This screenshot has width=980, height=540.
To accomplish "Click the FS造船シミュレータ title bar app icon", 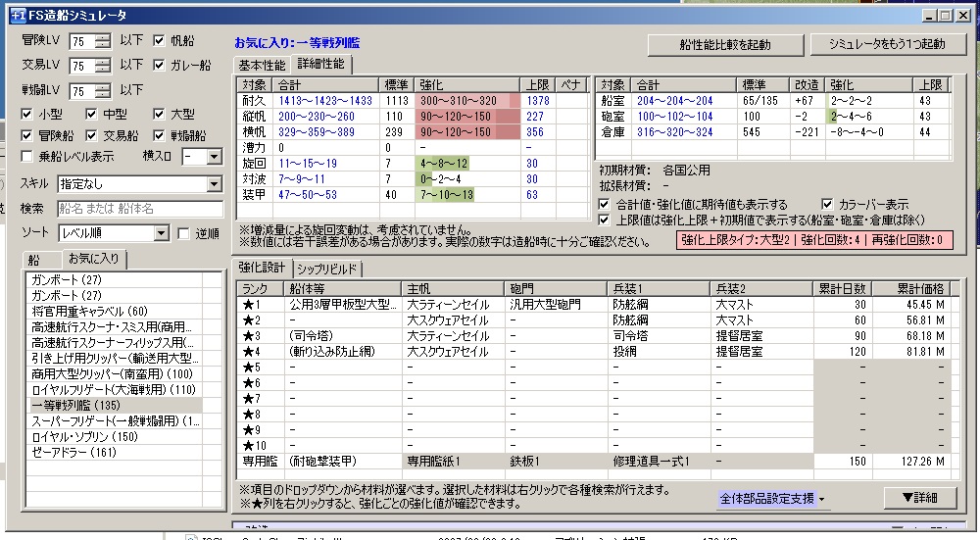I will [18, 15].
